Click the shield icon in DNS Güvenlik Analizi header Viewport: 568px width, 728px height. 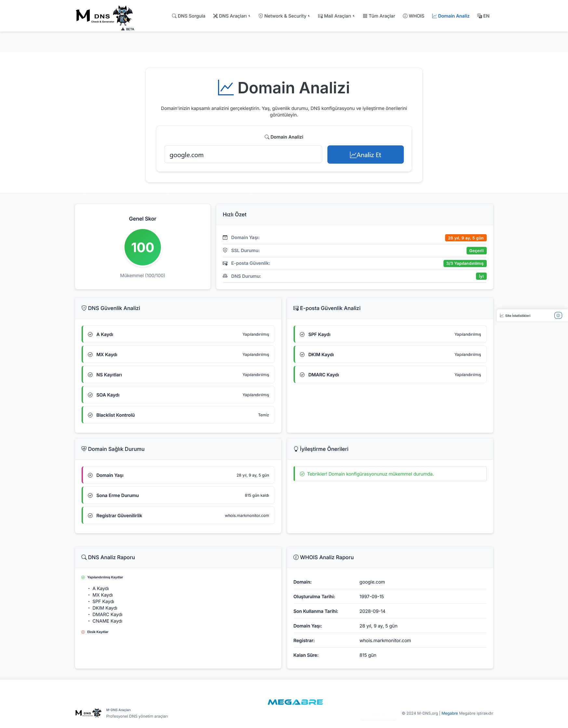point(84,308)
